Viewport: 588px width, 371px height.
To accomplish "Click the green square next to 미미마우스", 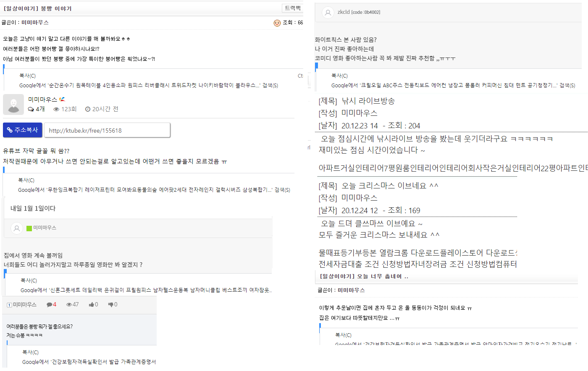I will pyautogui.click(x=29, y=228).
